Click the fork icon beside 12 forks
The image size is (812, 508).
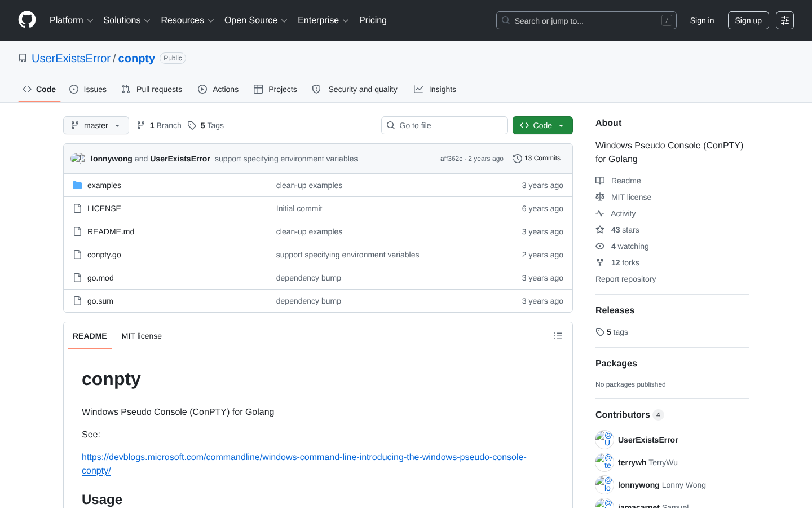(600, 262)
